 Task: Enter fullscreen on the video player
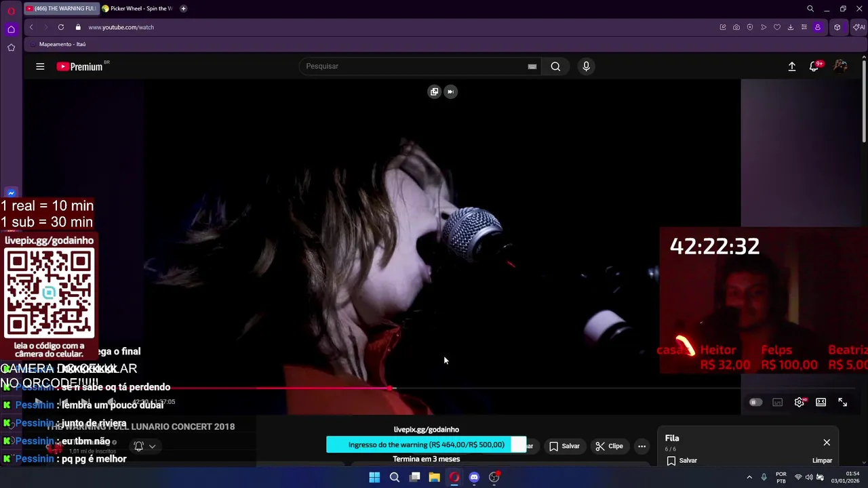842,402
